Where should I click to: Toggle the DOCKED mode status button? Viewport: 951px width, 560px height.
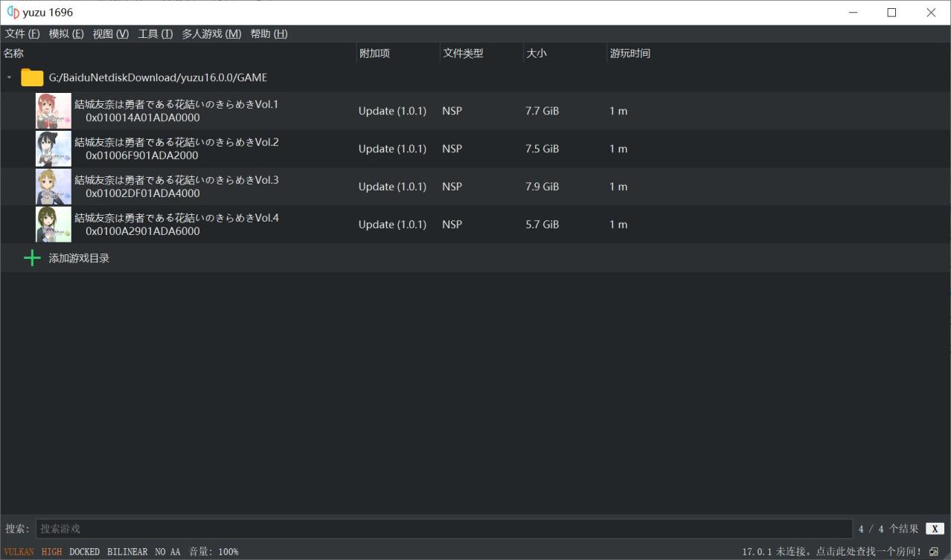85,552
